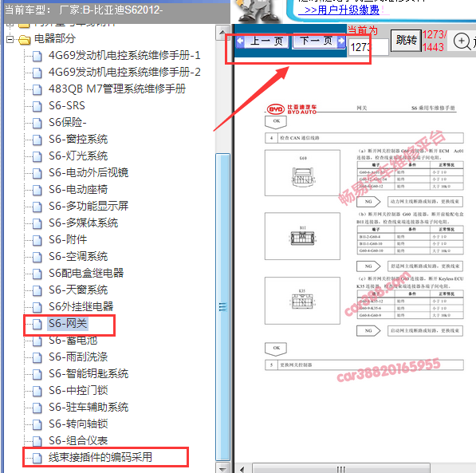
Task: Click the page number input field
Action: [368, 47]
